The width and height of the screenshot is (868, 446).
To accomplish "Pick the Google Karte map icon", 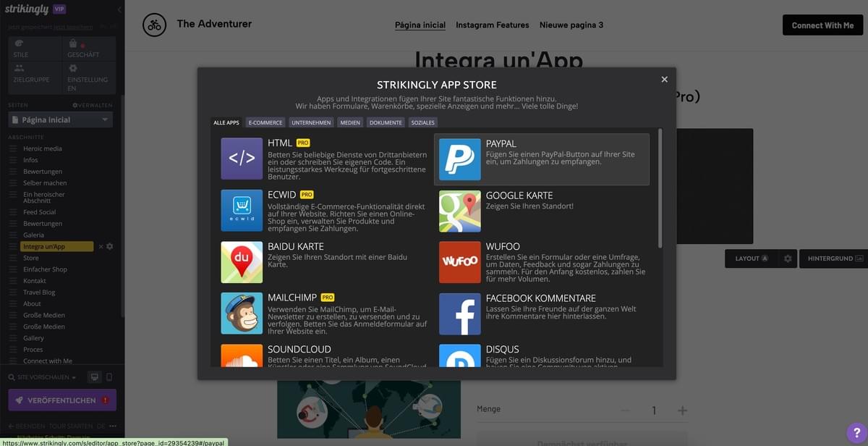I will [x=460, y=211].
